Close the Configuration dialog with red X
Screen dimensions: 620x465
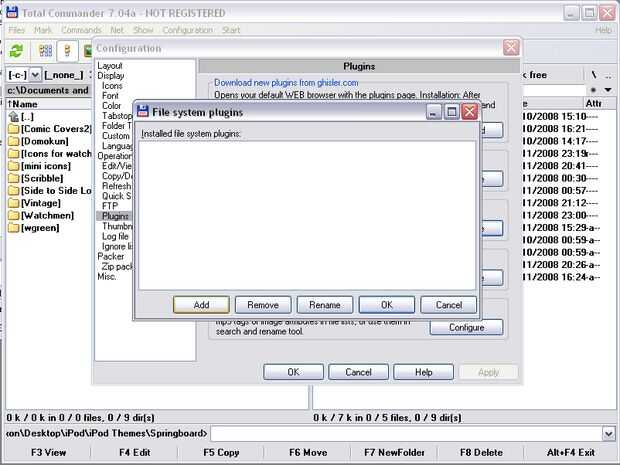[511, 48]
